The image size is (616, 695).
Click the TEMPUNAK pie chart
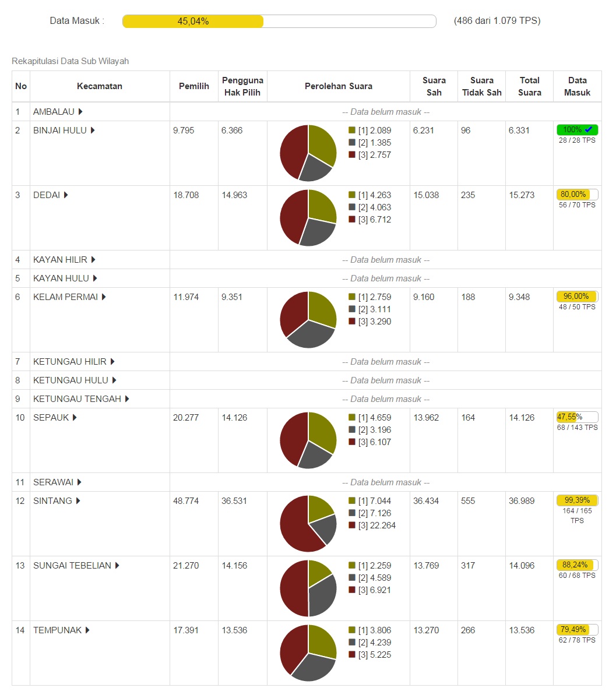click(308, 653)
